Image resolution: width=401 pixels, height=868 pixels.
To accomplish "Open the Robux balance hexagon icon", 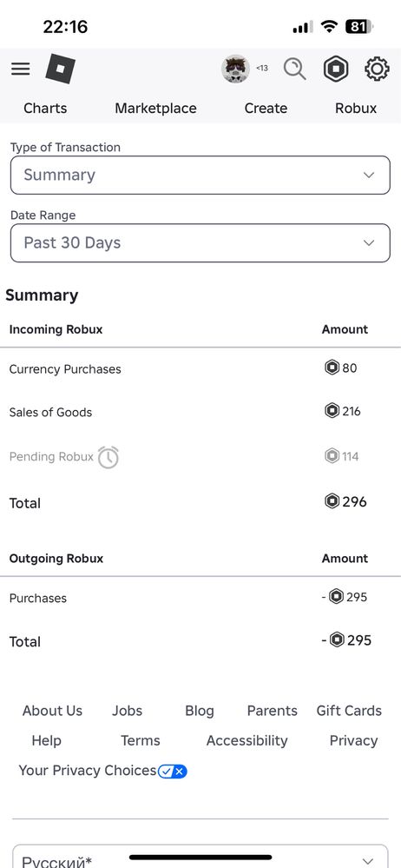I will click(336, 70).
